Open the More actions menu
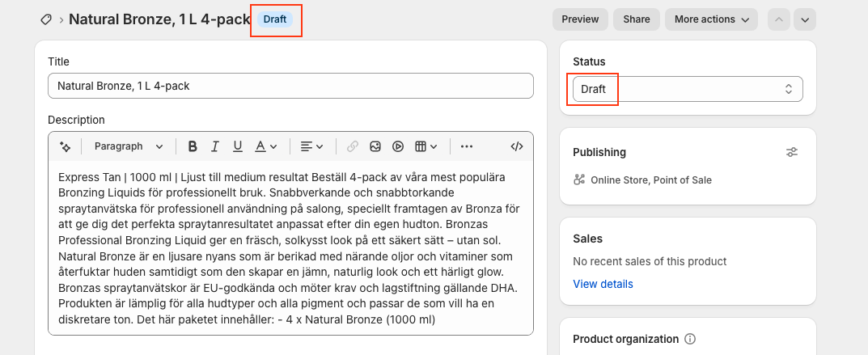The height and width of the screenshot is (355, 868). pos(712,19)
